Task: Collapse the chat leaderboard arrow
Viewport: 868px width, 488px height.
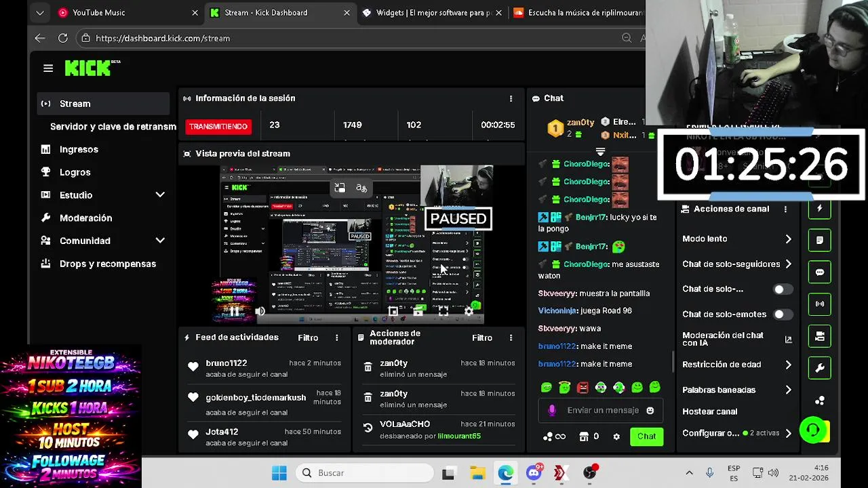Action: 600,152
